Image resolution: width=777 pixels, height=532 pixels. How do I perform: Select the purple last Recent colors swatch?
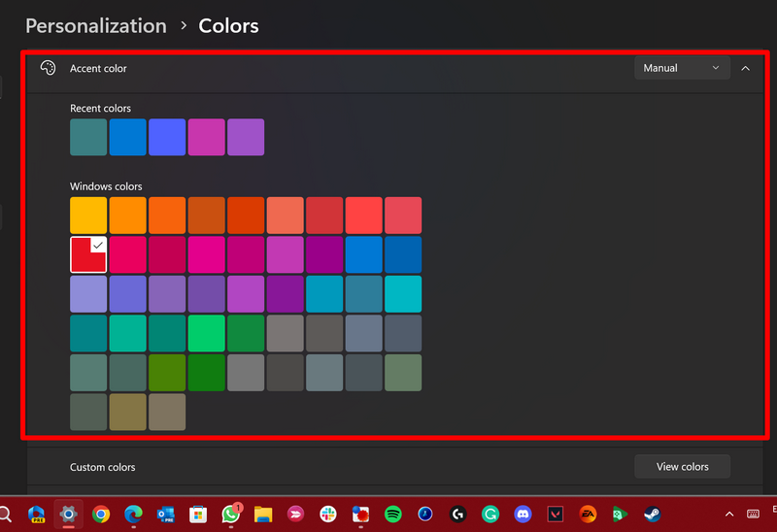pos(246,137)
